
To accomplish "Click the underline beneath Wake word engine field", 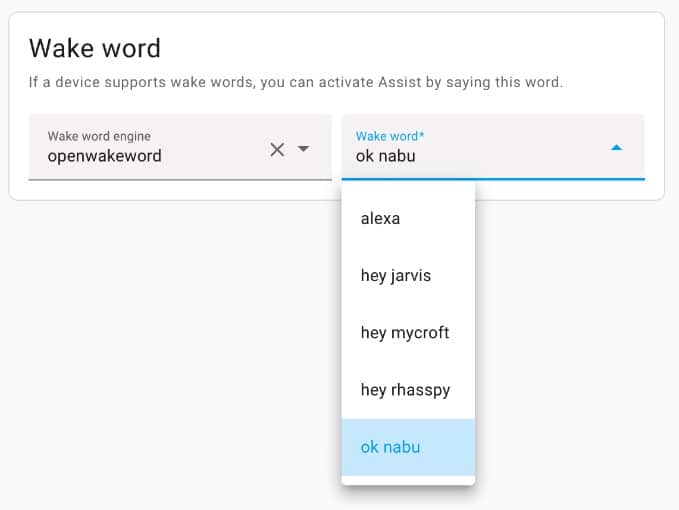I will tap(180, 179).
